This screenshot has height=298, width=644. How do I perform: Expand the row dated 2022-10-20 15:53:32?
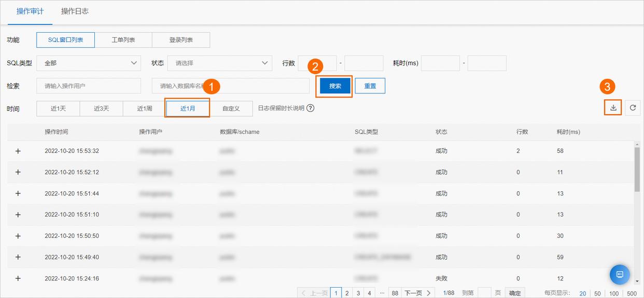[18, 151]
